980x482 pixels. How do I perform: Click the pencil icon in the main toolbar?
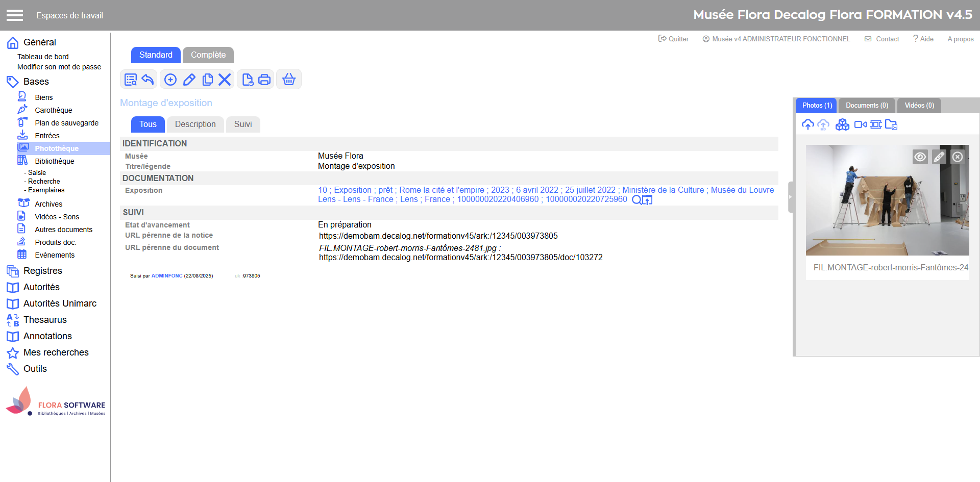point(189,80)
